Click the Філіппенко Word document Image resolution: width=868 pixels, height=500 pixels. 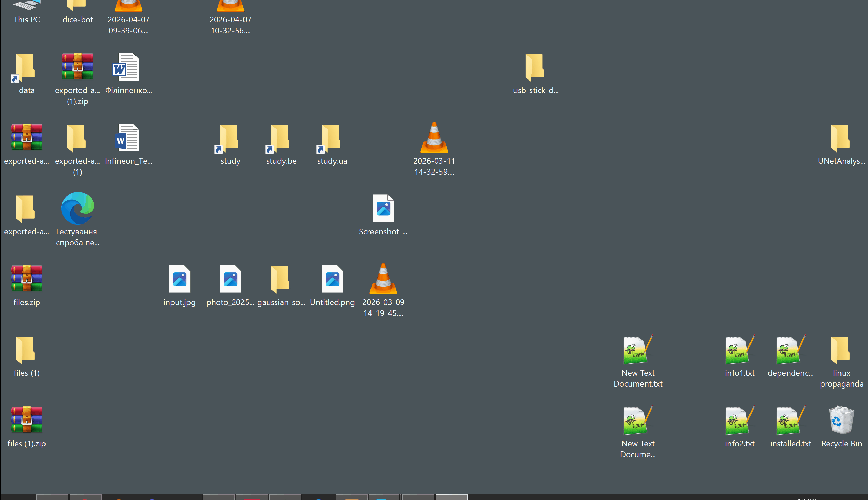(128, 68)
